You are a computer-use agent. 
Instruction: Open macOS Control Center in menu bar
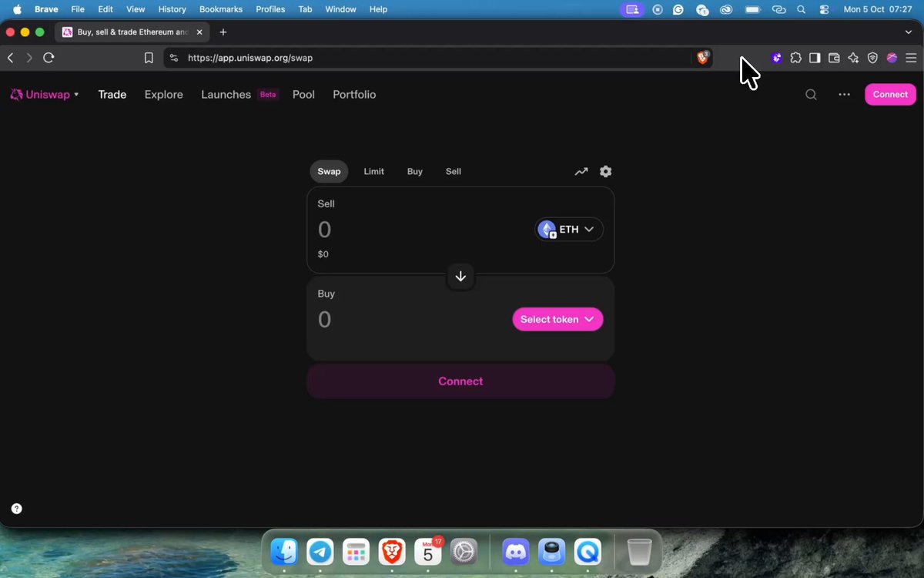click(x=825, y=9)
